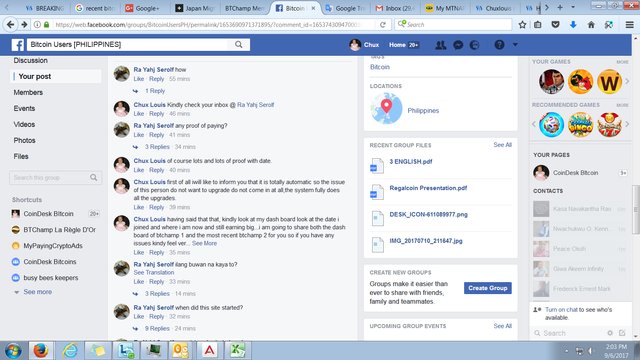Expand 1 Reply under Ra Yahj Serolf how
This screenshot has width=640, height=360.
point(155,91)
